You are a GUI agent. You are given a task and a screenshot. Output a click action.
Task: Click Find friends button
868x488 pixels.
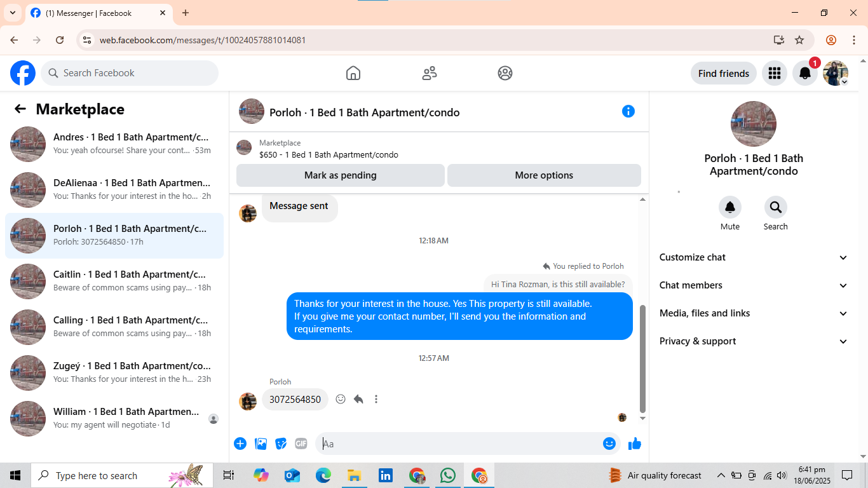pyautogui.click(x=724, y=73)
